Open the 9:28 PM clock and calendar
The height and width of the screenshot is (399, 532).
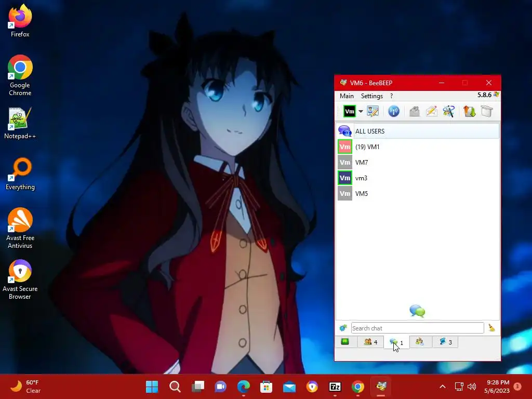(497, 387)
